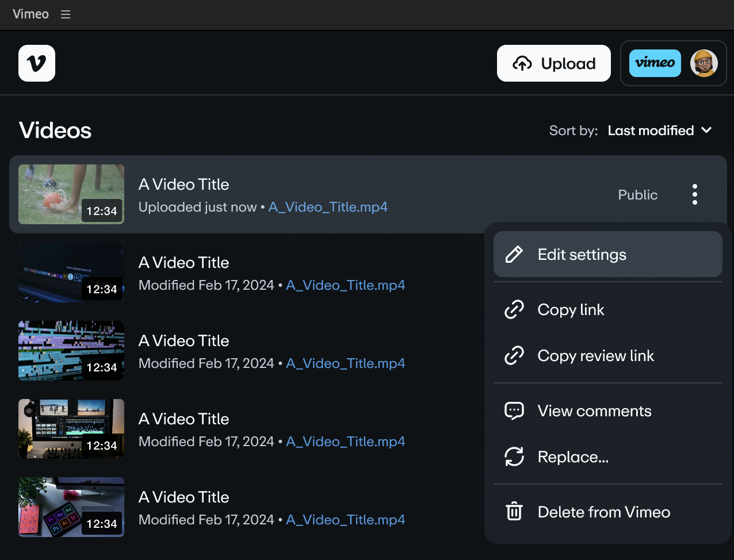Click the circular arrows replace icon
Screen dimensions: 734x560
click(x=514, y=457)
